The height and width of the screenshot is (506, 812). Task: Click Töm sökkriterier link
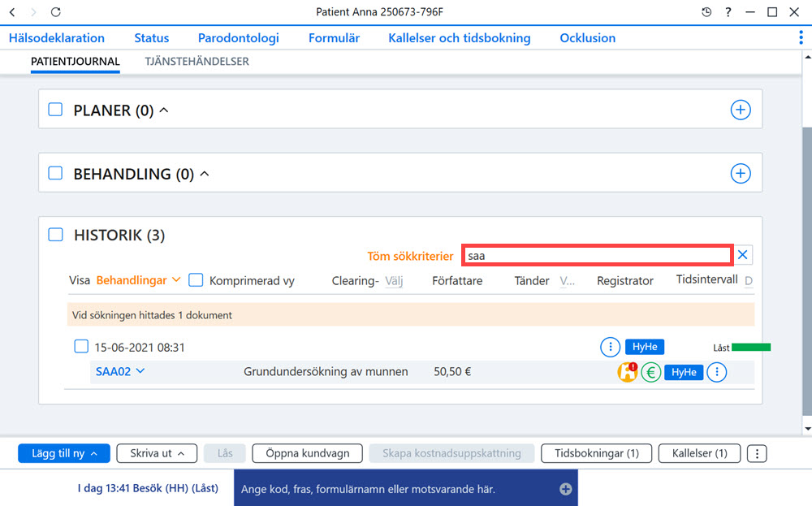point(410,256)
